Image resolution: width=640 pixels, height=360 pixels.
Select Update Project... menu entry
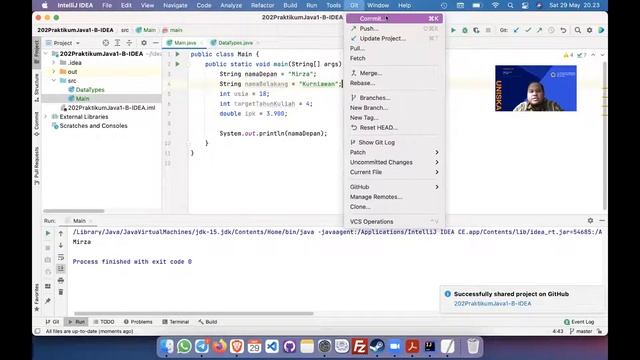394,38
